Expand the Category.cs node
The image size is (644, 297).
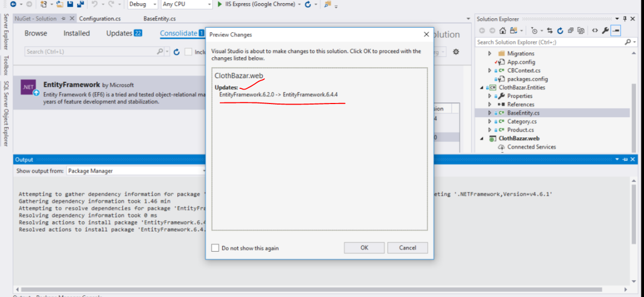490,122
